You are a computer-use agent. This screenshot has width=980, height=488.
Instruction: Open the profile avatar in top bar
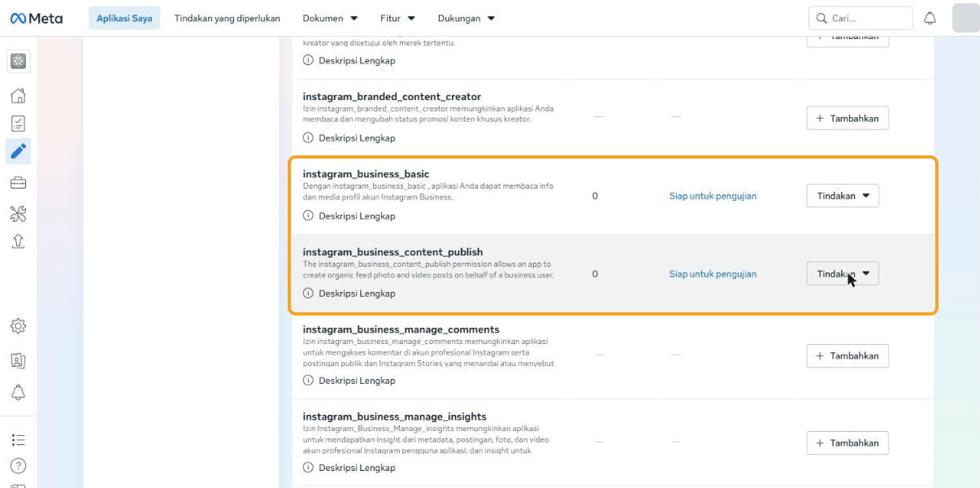tap(965, 18)
